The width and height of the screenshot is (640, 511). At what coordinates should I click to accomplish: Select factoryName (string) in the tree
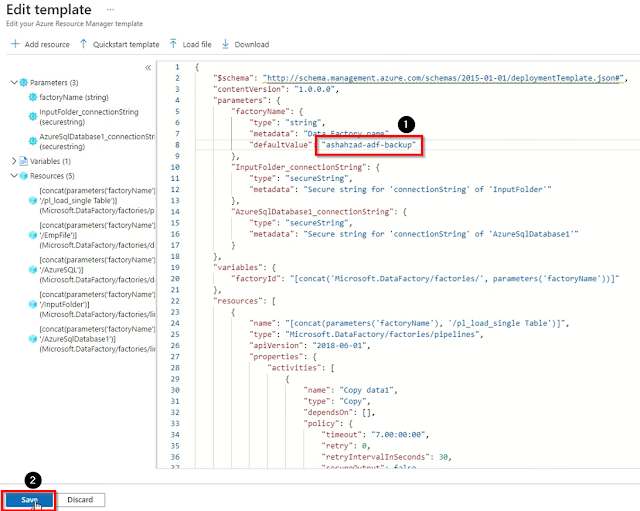pos(74,97)
